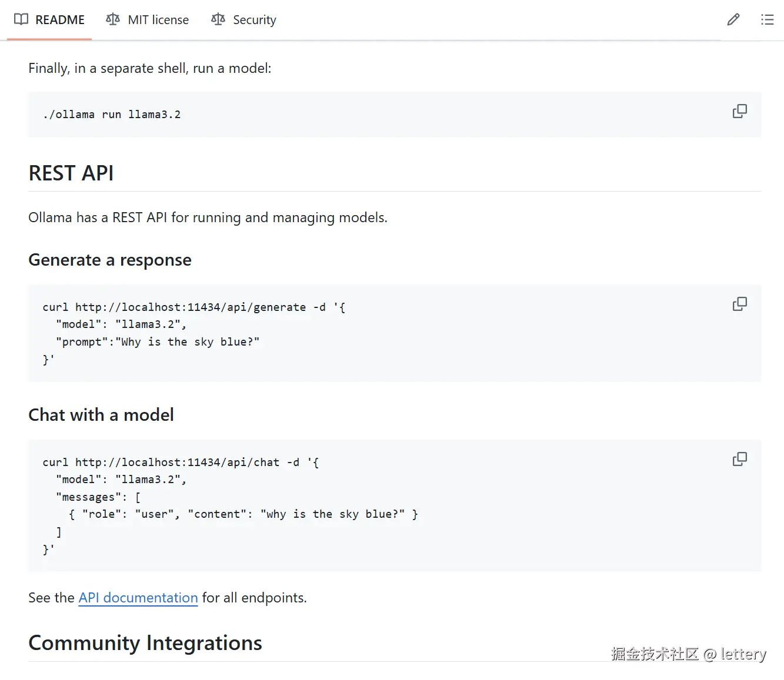This screenshot has width=784, height=680.
Task: Click the Generate a response heading
Action: (x=110, y=260)
